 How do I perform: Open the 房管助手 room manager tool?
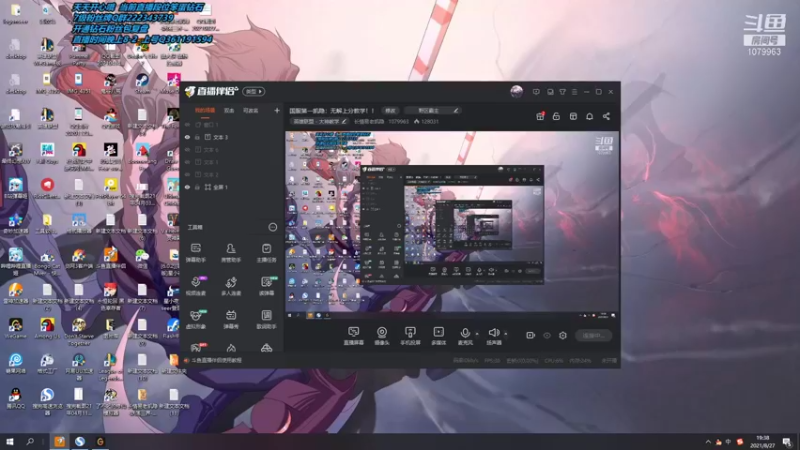tap(231, 253)
